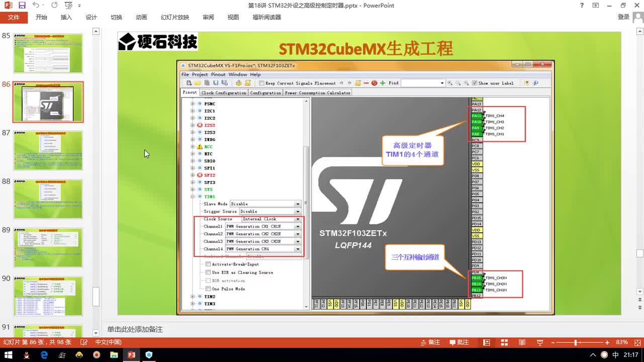Image resolution: width=644 pixels, height=362 pixels.
Task: Check Use ETR as Clearing Source
Action: tap(208, 272)
